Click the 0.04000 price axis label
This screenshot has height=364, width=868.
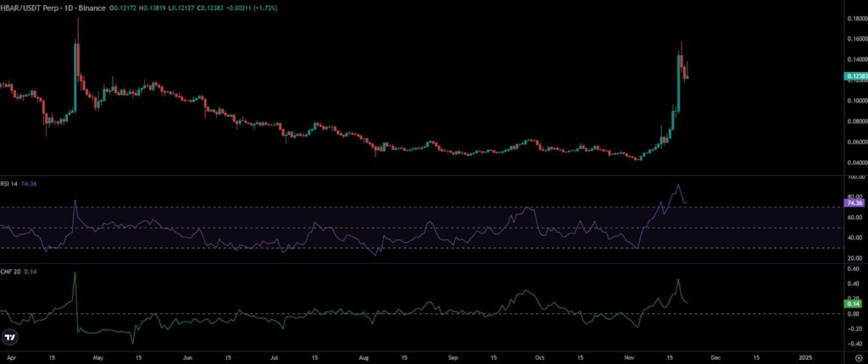click(x=856, y=162)
